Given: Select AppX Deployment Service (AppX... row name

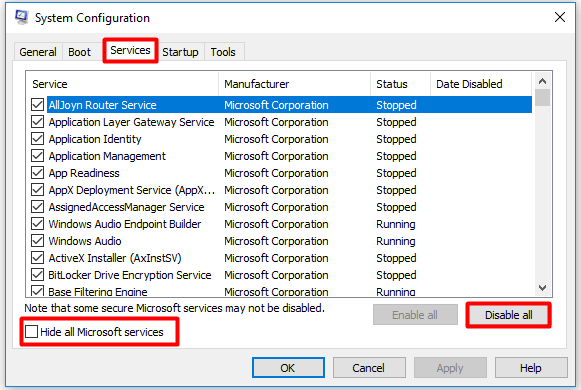Looking at the screenshot, I should 132,190.
